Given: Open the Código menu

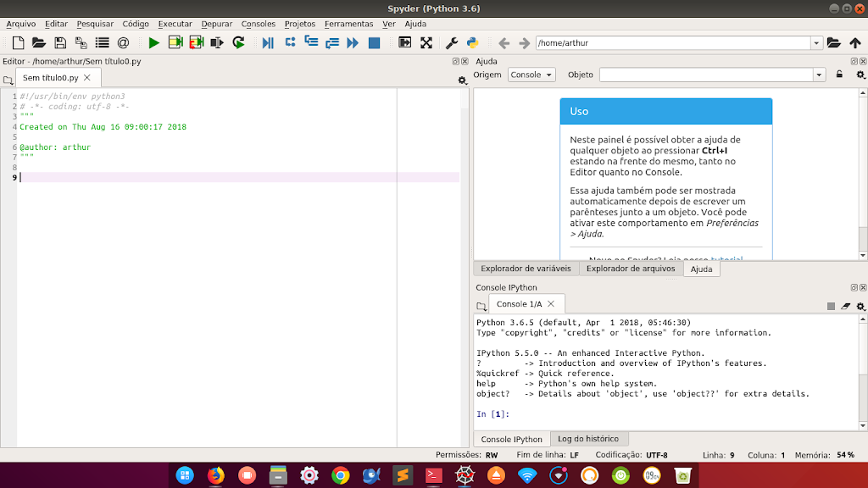Looking at the screenshot, I should point(136,24).
